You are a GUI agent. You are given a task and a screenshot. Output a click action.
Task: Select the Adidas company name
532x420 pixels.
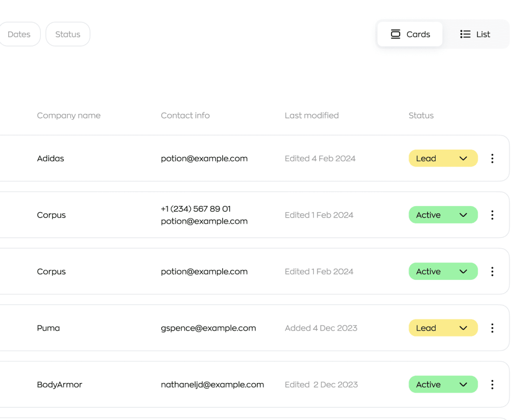coord(51,159)
